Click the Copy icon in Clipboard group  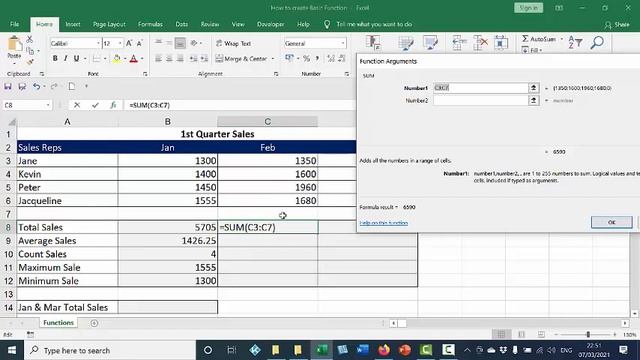[x=30, y=51]
